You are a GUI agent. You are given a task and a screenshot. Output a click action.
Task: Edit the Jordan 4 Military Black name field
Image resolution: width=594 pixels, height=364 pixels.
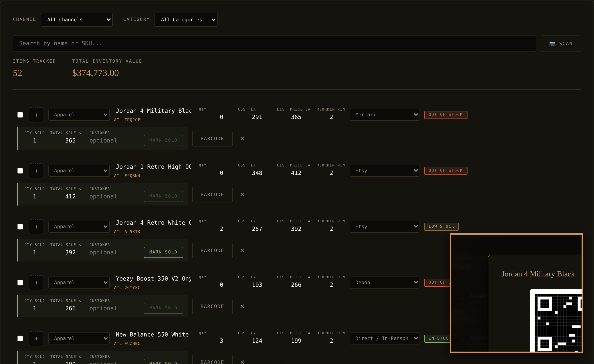pos(153,111)
